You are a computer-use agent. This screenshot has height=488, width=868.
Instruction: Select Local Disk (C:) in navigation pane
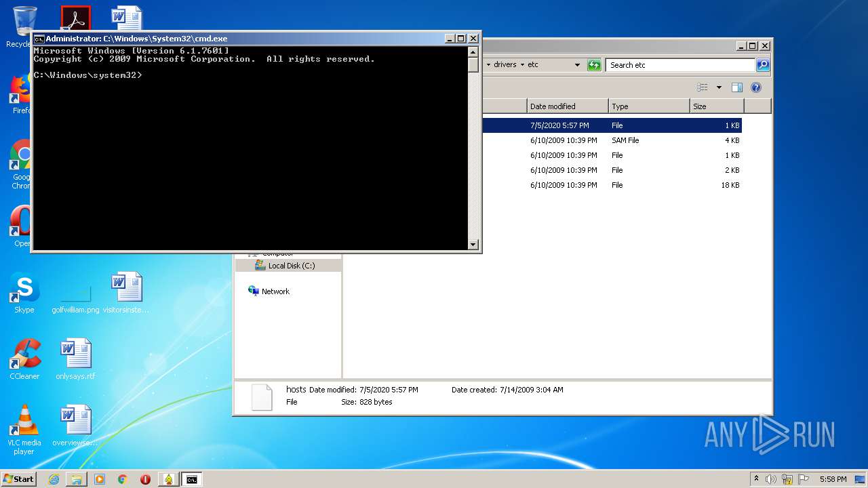[288, 266]
